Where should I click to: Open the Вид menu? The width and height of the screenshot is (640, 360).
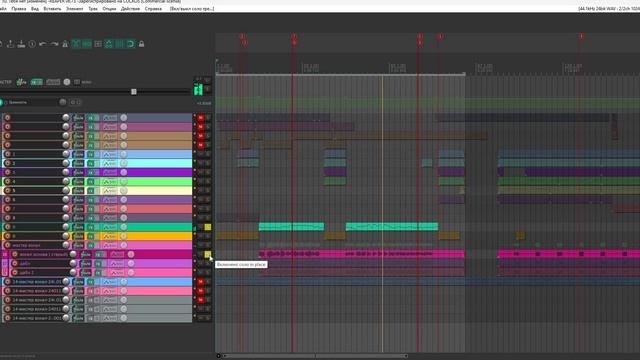point(35,9)
